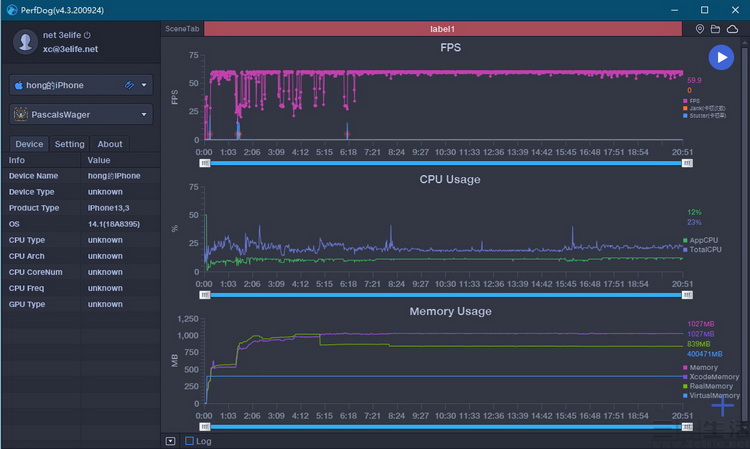This screenshot has height=449, width=750.
Task: Click Memory Usage right range slider handle
Action: click(687, 427)
